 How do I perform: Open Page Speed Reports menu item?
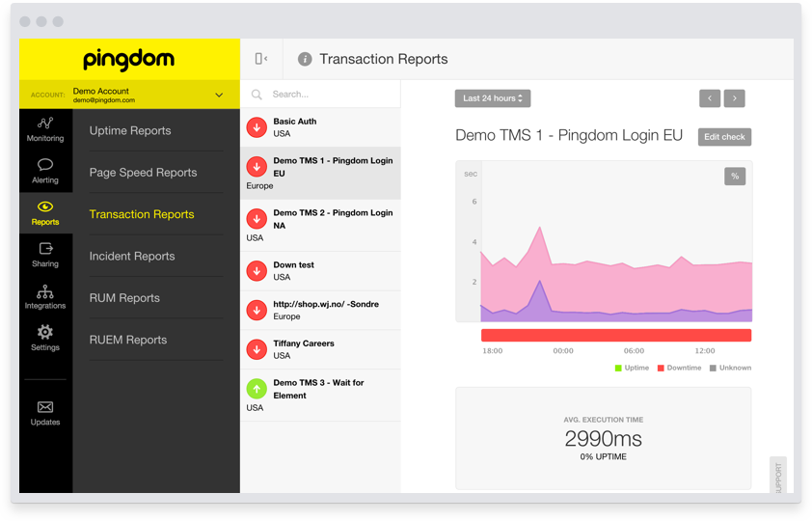[143, 173]
